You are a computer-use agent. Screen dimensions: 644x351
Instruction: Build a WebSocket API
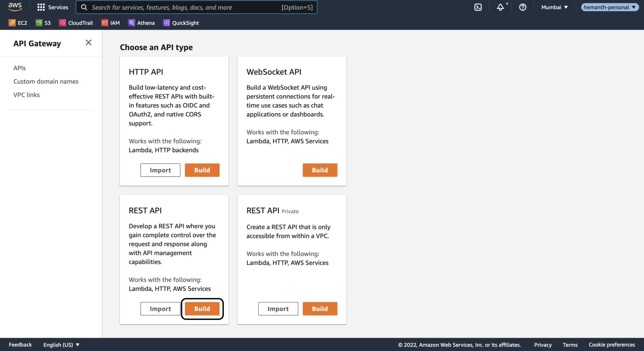[x=320, y=170]
